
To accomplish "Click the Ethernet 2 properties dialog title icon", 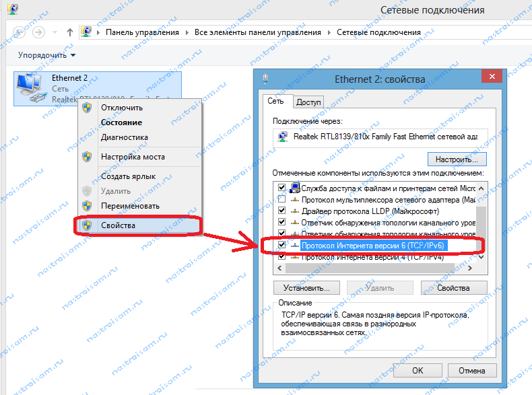I will point(265,79).
